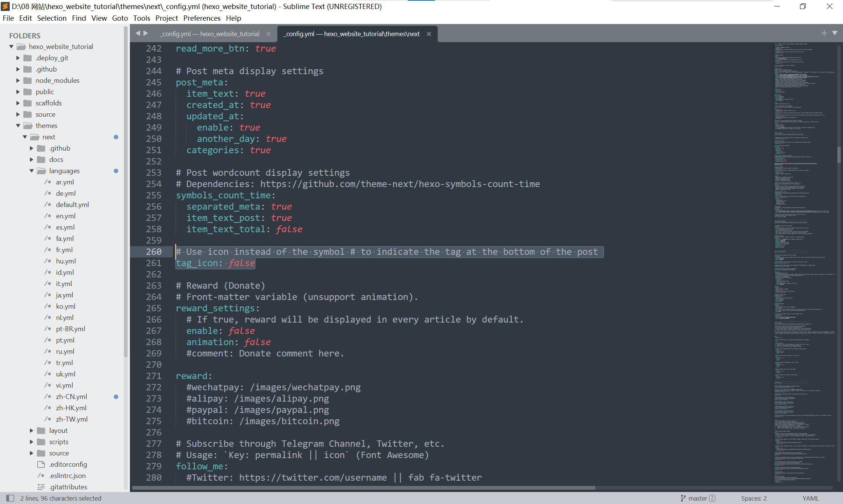Screen dimensions: 843x504
Task: Click the horizontal scrollbar at the editor bottom
Action: coord(363,488)
